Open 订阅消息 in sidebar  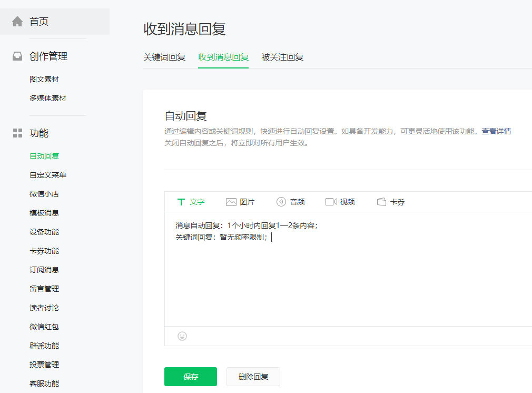click(44, 270)
